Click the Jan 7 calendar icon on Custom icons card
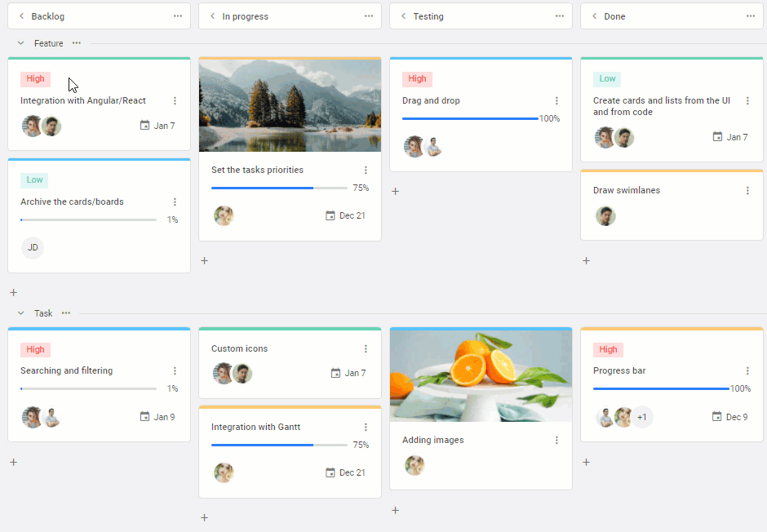 tap(335, 373)
